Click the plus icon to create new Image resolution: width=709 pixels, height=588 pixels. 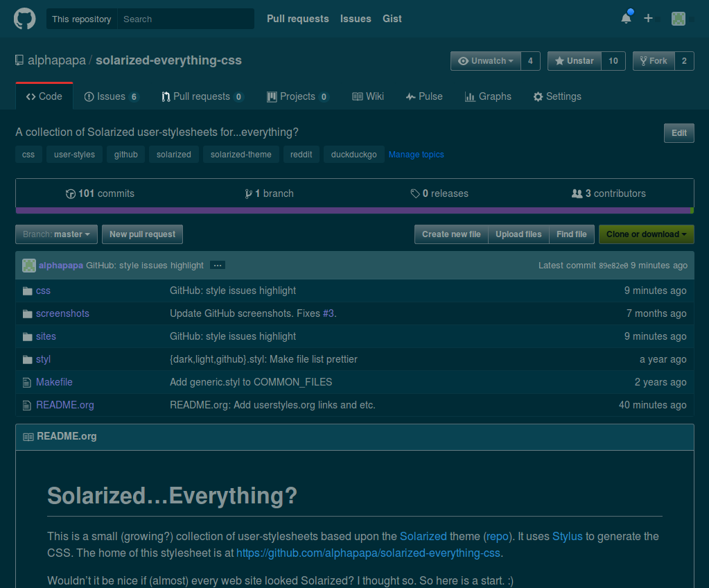(x=647, y=19)
